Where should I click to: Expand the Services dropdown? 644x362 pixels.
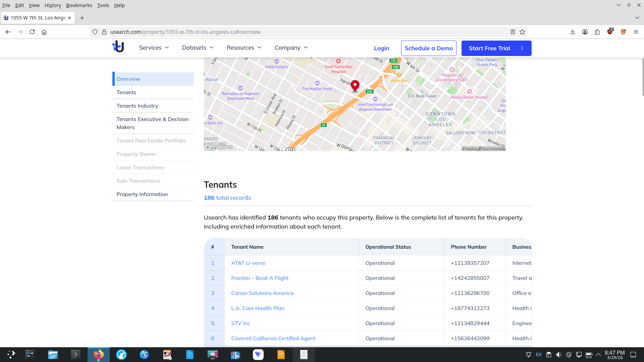pyautogui.click(x=154, y=48)
